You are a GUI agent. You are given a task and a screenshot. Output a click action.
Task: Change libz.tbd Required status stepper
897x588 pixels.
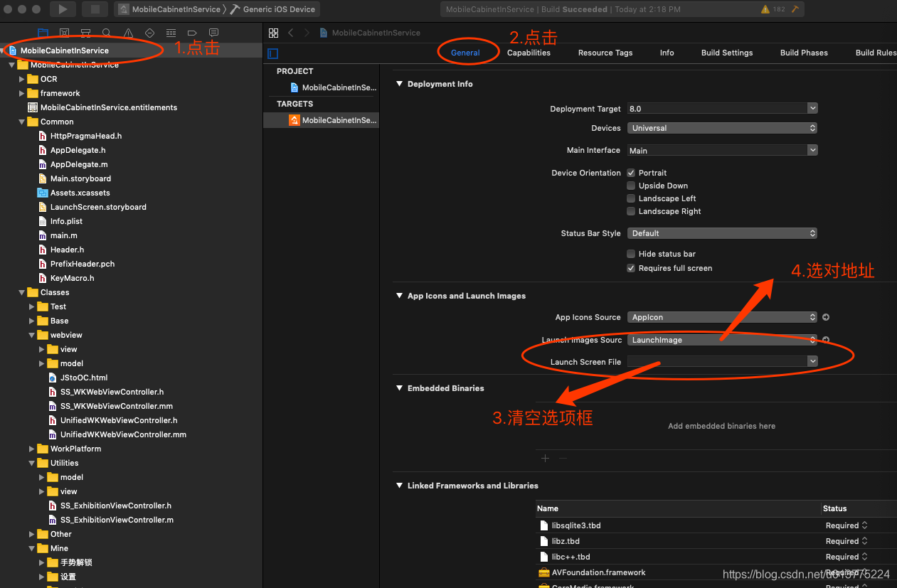point(864,541)
